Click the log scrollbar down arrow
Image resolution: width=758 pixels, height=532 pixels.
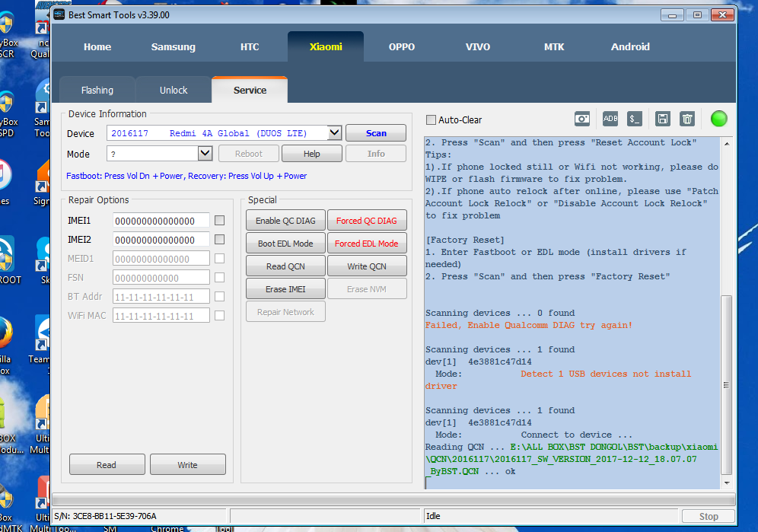coord(726,483)
